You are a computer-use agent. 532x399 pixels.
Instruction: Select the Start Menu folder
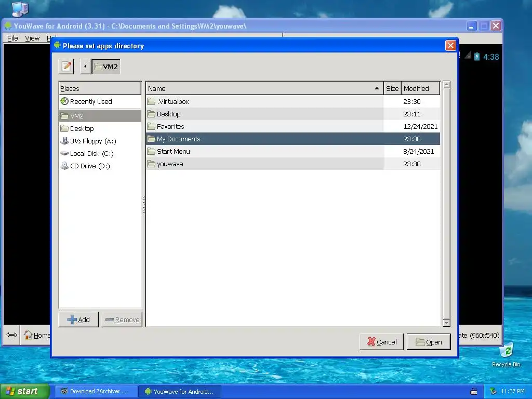pyautogui.click(x=293, y=151)
